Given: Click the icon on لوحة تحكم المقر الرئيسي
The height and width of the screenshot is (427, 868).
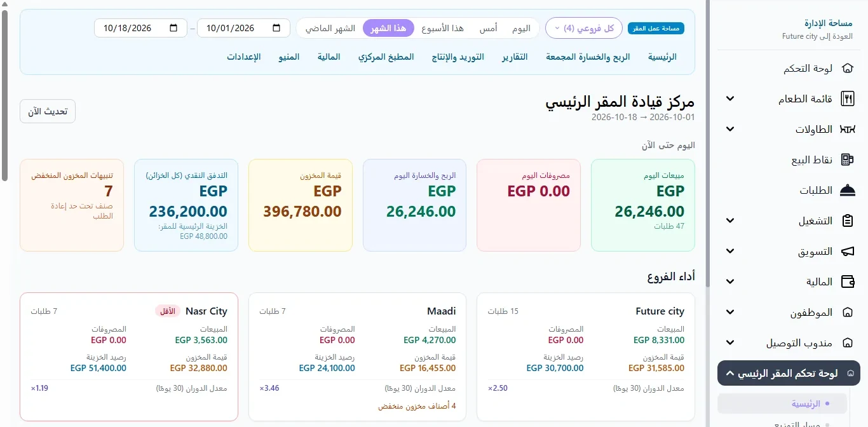Looking at the screenshot, I should coord(851,373).
